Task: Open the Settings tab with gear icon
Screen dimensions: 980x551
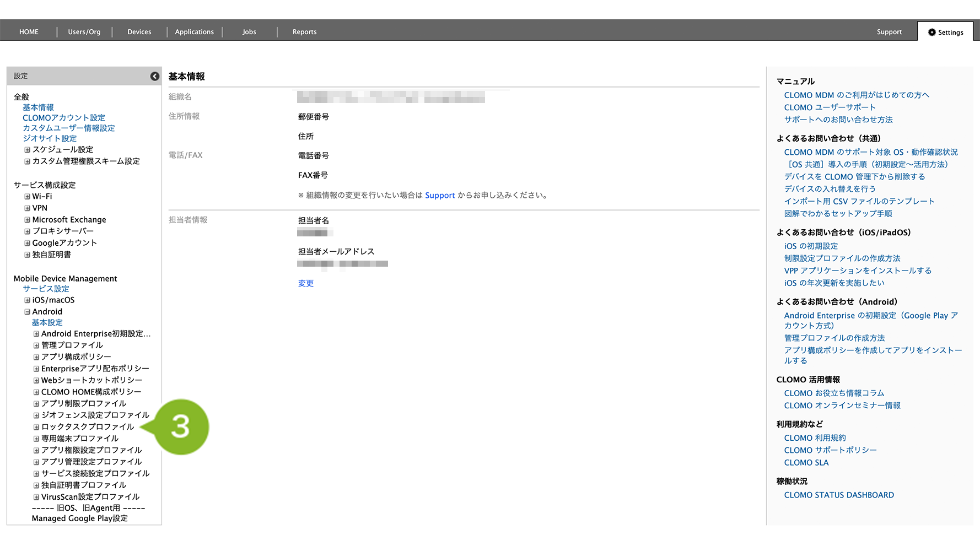Action: [x=945, y=32]
